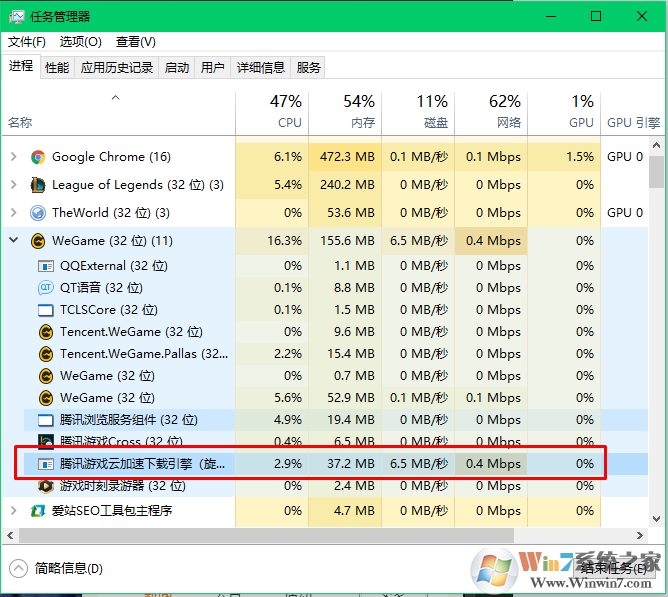
Task: Click the QT语音 process icon
Action: (x=46, y=288)
